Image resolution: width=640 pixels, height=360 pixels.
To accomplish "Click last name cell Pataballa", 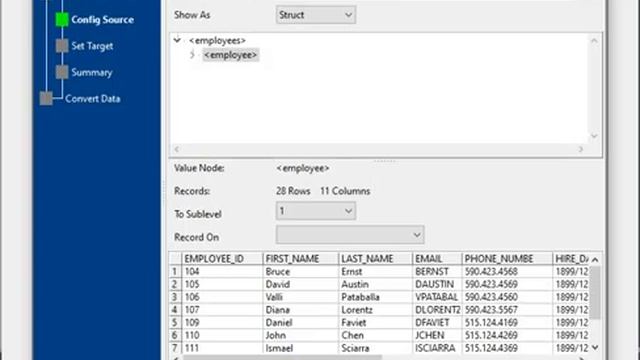I will 376,297.
